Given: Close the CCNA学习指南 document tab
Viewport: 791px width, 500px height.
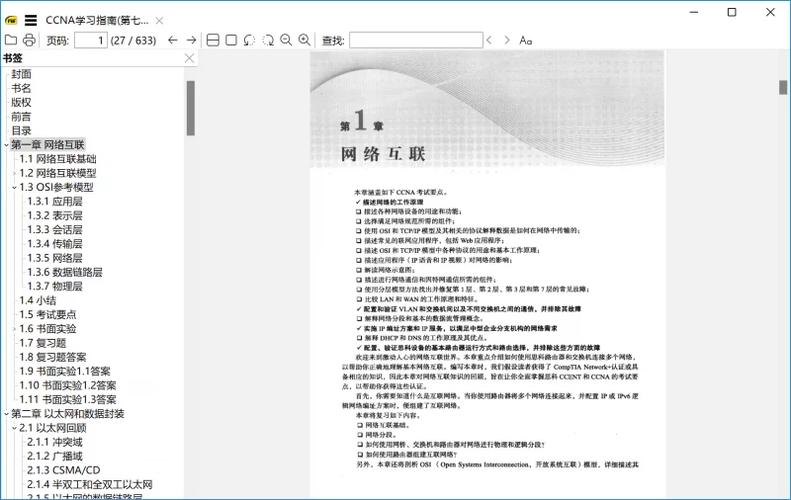Looking at the screenshot, I should [x=159, y=21].
